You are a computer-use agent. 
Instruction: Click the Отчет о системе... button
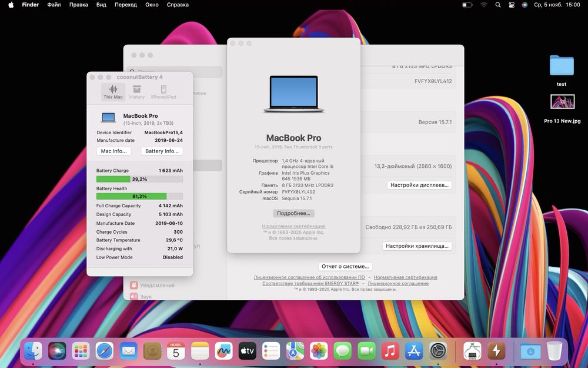pos(345,266)
